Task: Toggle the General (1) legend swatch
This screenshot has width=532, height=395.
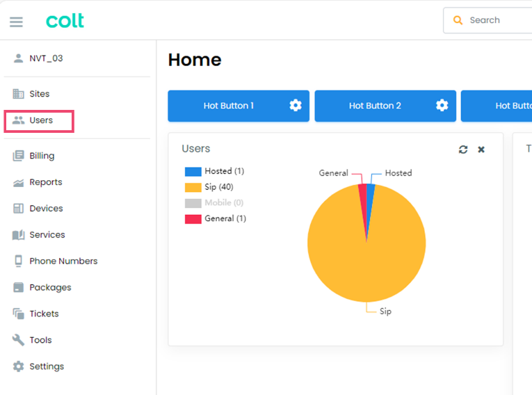Action: [x=193, y=219]
